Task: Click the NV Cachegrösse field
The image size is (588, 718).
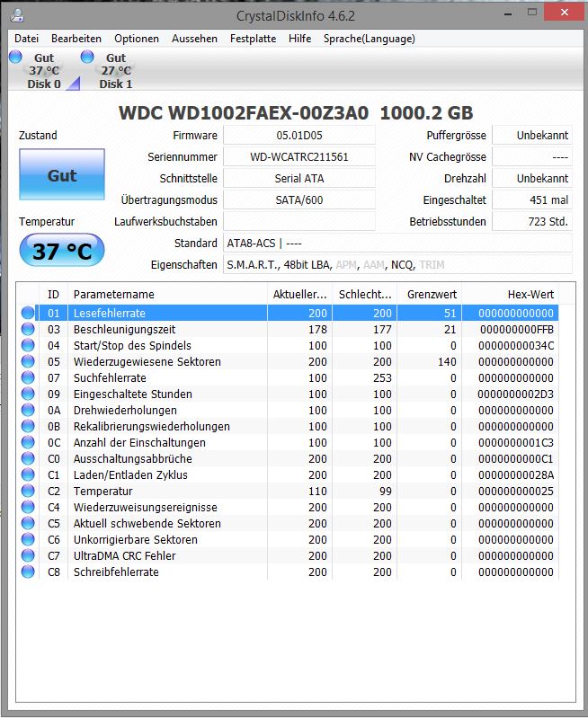Action: point(532,156)
